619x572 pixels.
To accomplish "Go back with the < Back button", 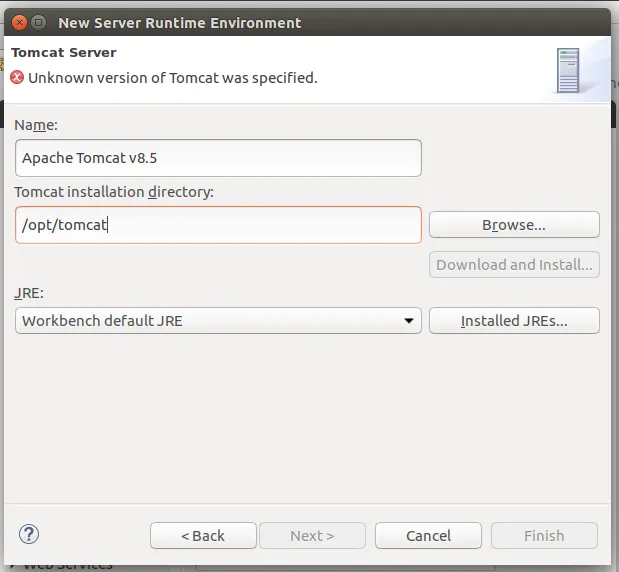I will [203, 536].
